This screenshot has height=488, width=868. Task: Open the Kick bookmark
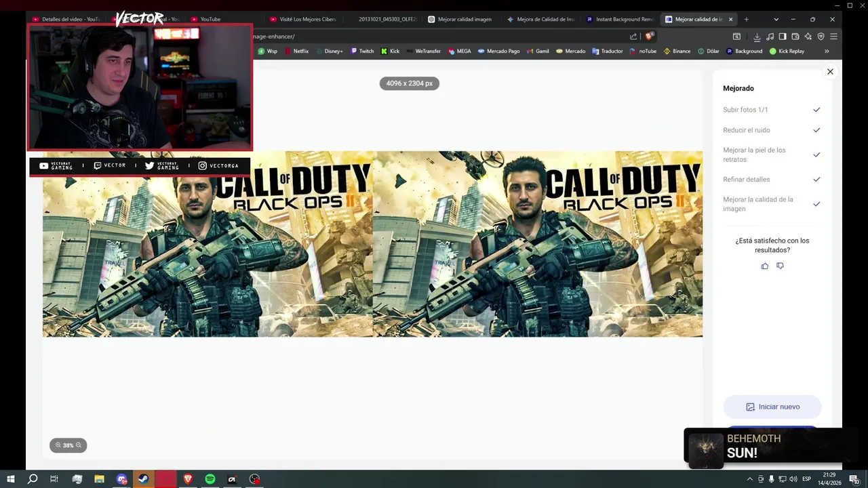pos(390,51)
